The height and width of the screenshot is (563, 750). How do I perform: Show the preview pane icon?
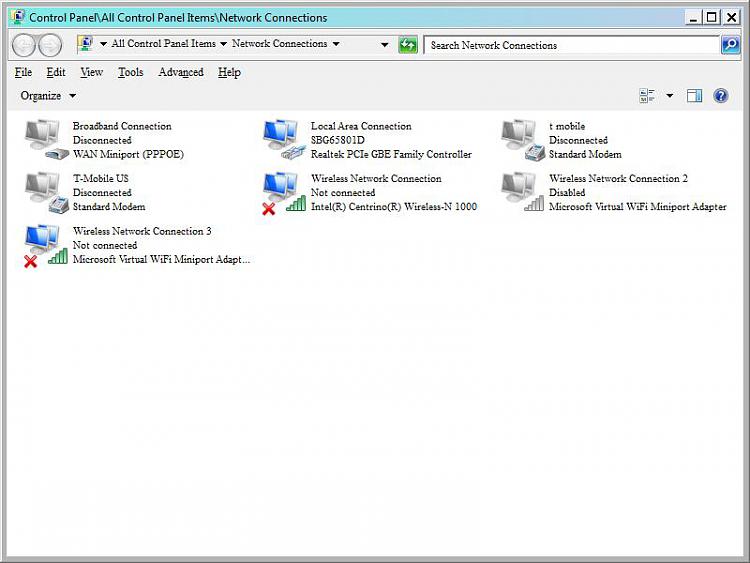coord(695,96)
